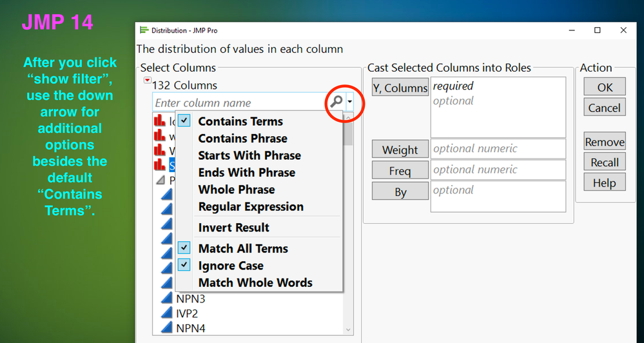The width and height of the screenshot is (644, 343).
Task: Select the Invert Result menu entry
Action: click(x=233, y=227)
